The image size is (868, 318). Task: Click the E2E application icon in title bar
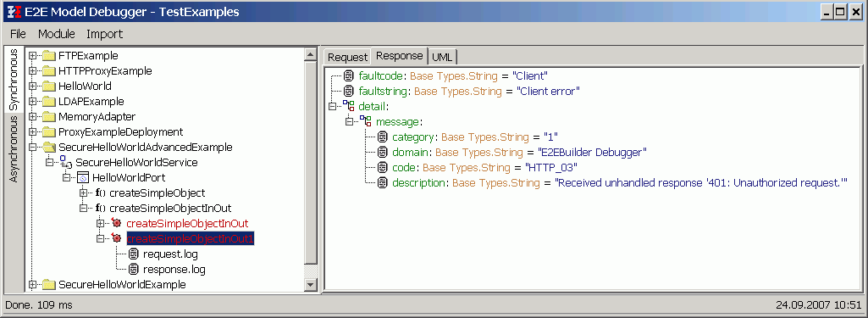pos(14,12)
